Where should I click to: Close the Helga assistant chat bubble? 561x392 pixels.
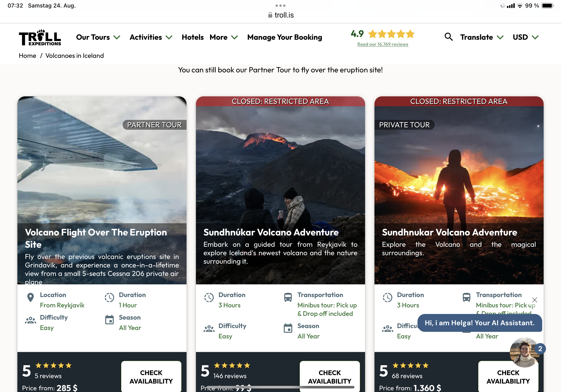click(x=535, y=300)
